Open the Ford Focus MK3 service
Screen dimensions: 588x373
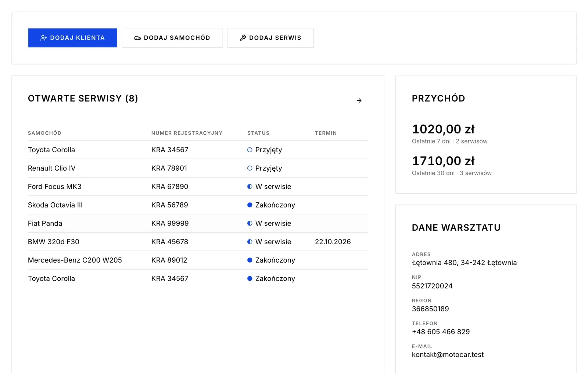click(198, 186)
